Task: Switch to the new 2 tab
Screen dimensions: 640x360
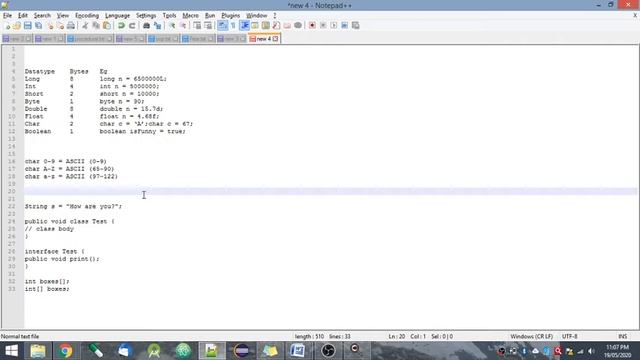Action: (x=17, y=39)
